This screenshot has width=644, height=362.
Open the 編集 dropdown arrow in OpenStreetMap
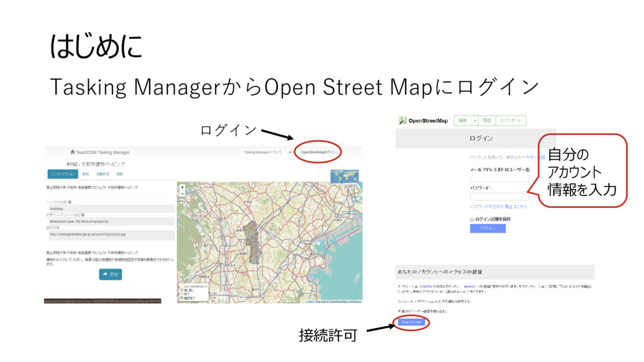pyautogui.click(x=475, y=121)
